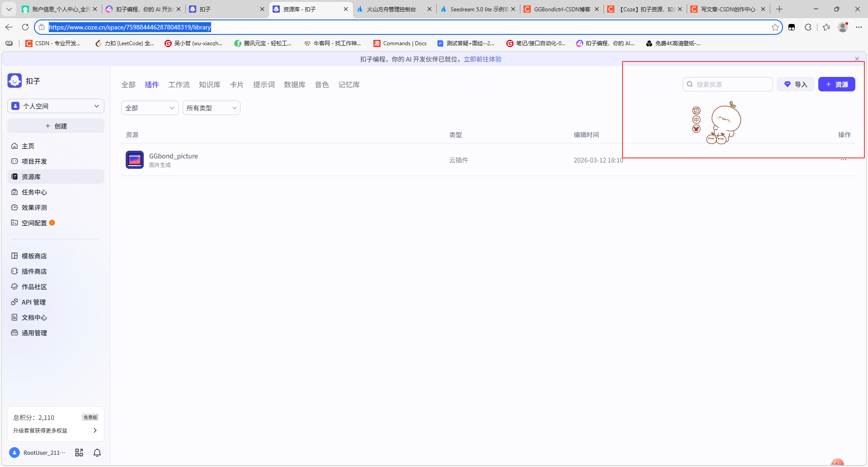Open browser settings ellipsis menu
The width and height of the screenshot is (868, 467).
[x=859, y=27]
